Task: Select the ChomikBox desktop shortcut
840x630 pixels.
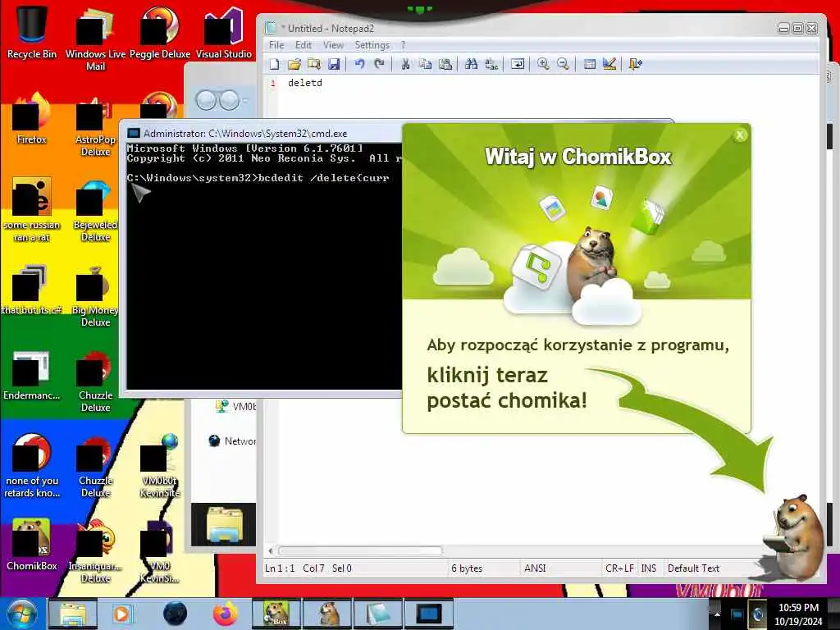Action: click(x=32, y=545)
